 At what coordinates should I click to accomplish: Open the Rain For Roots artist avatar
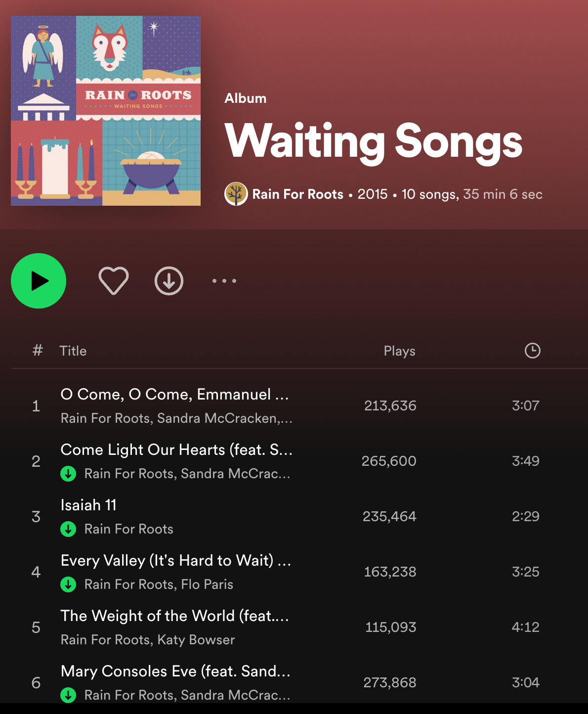tap(236, 194)
